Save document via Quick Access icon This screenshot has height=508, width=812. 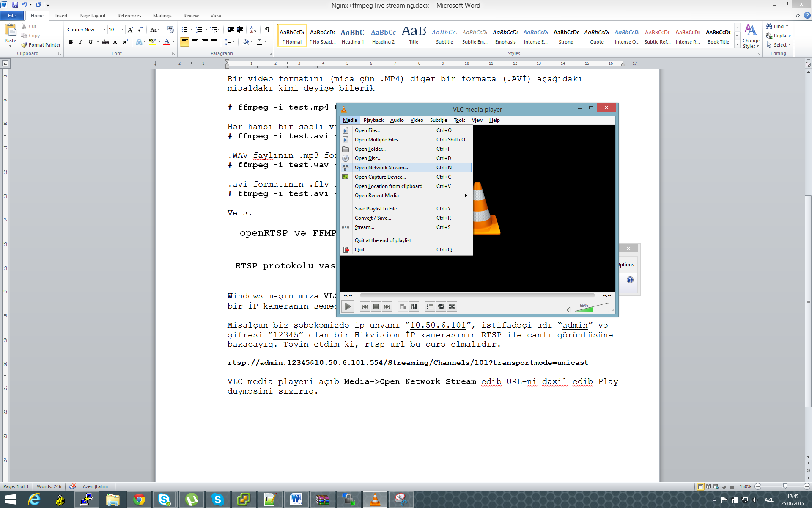(x=15, y=5)
